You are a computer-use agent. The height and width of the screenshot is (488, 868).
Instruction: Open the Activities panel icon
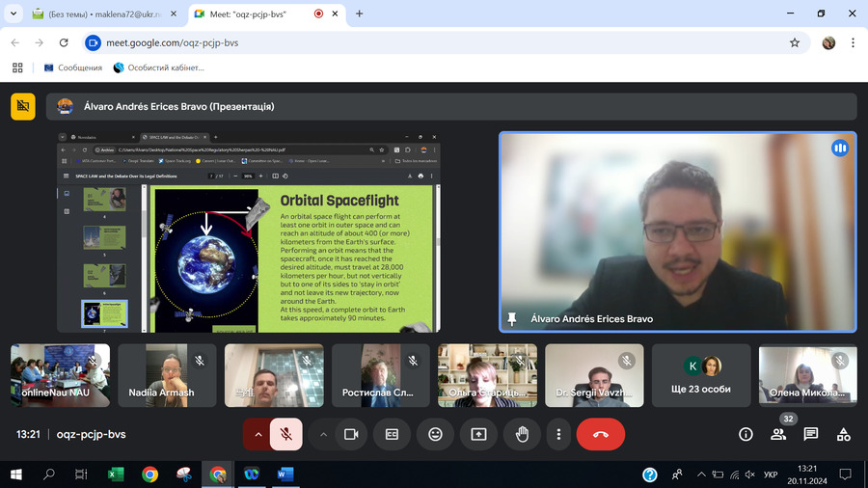844,435
